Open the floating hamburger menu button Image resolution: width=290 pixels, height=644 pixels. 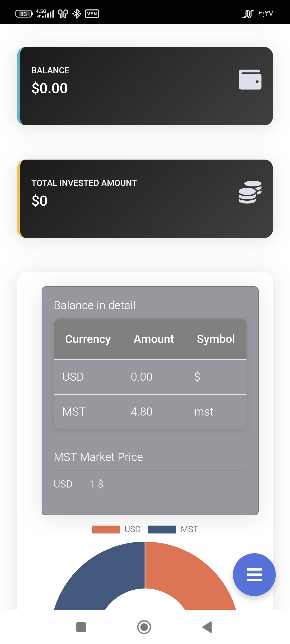point(254,574)
